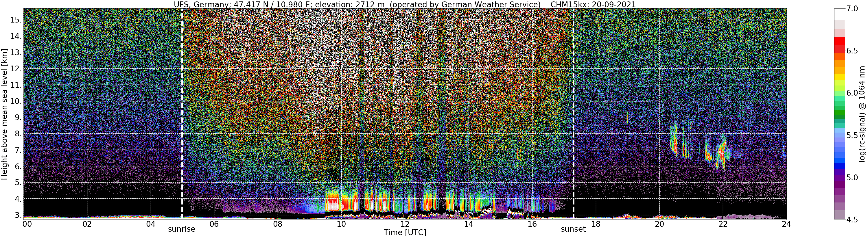868x238 pixels.
Task: Click the x-axis tick label '06'
Action: coord(214,224)
